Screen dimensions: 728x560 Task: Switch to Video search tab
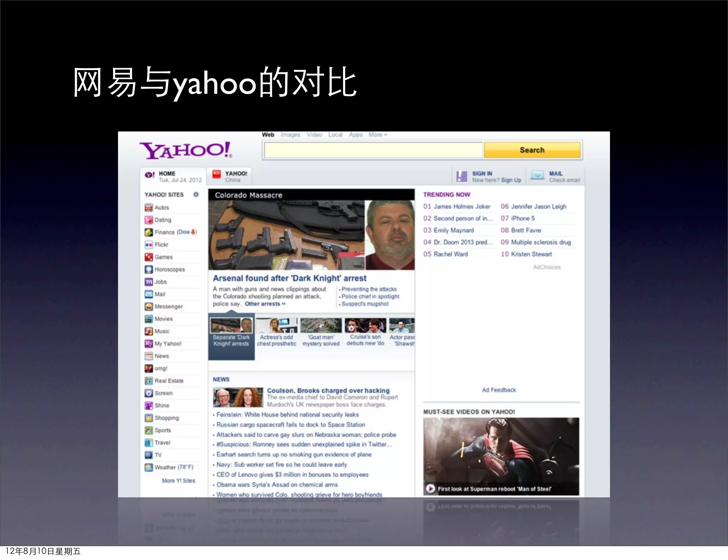point(314,135)
